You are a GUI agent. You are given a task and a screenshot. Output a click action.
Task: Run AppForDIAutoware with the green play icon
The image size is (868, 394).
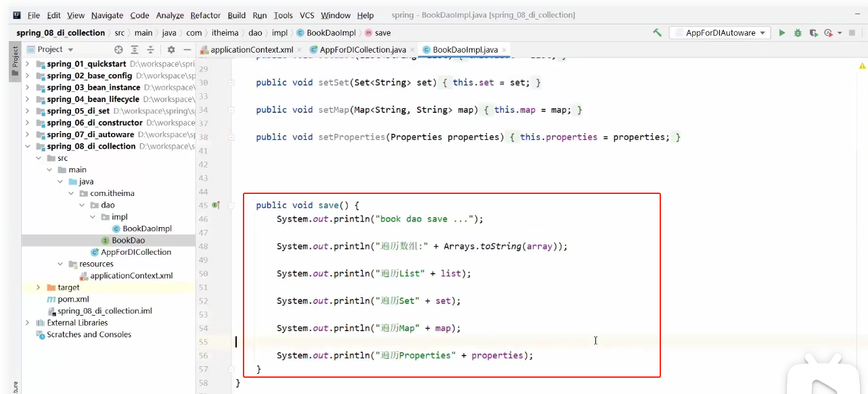click(782, 32)
